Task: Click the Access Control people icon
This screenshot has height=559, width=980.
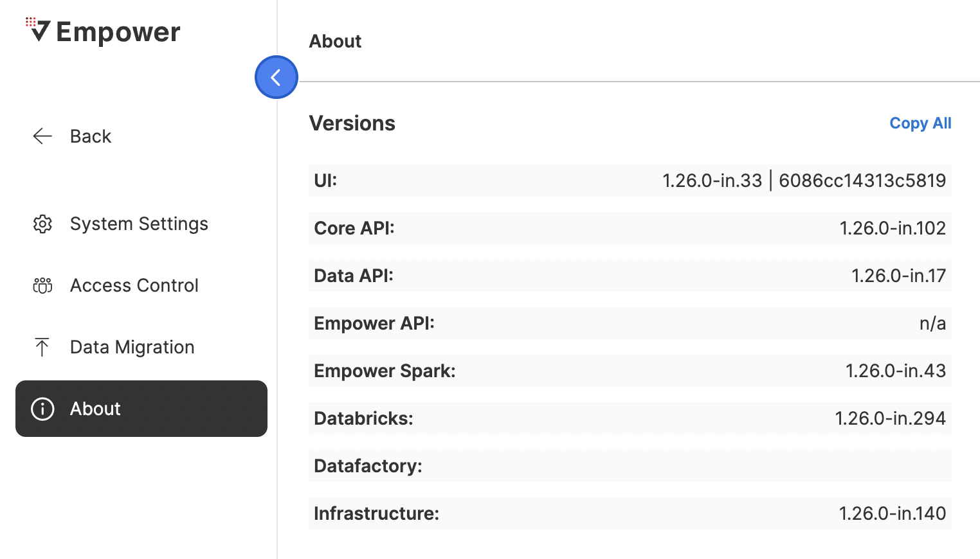Action: (42, 285)
